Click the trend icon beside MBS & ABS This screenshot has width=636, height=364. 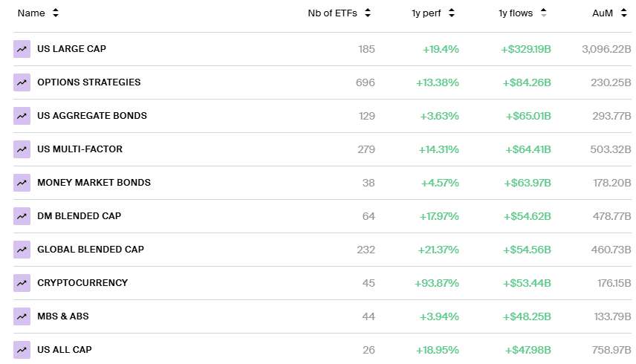point(22,316)
